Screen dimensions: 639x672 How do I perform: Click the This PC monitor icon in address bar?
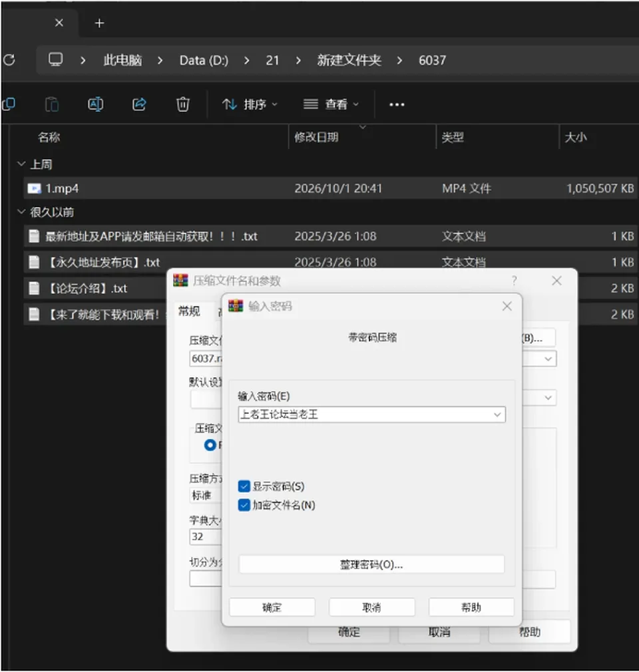(55, 60)
